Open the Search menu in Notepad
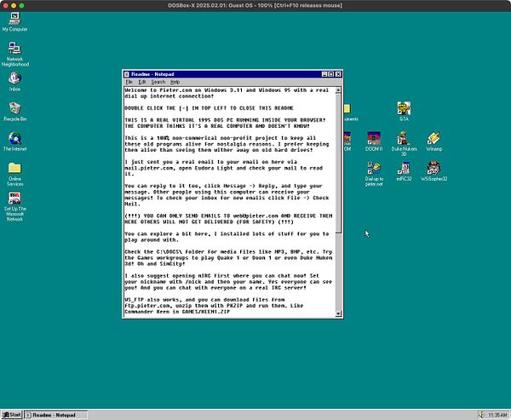The height and width of the screenshot is (420, 511). [158, 82]
